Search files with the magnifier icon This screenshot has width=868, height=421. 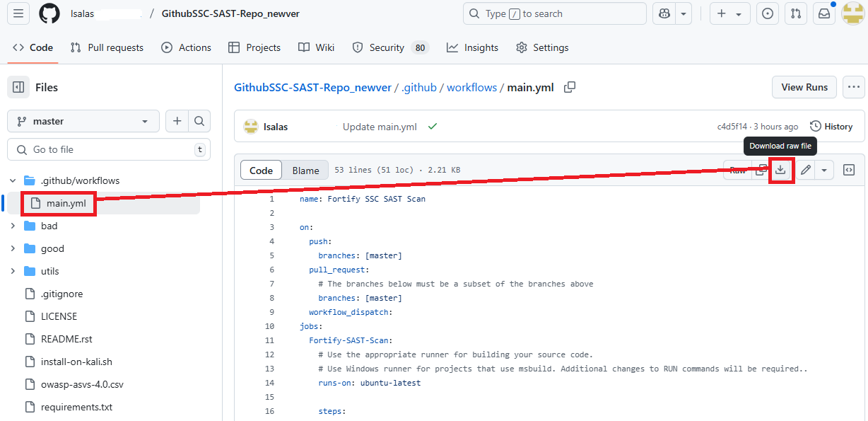[x=199, y=121]
